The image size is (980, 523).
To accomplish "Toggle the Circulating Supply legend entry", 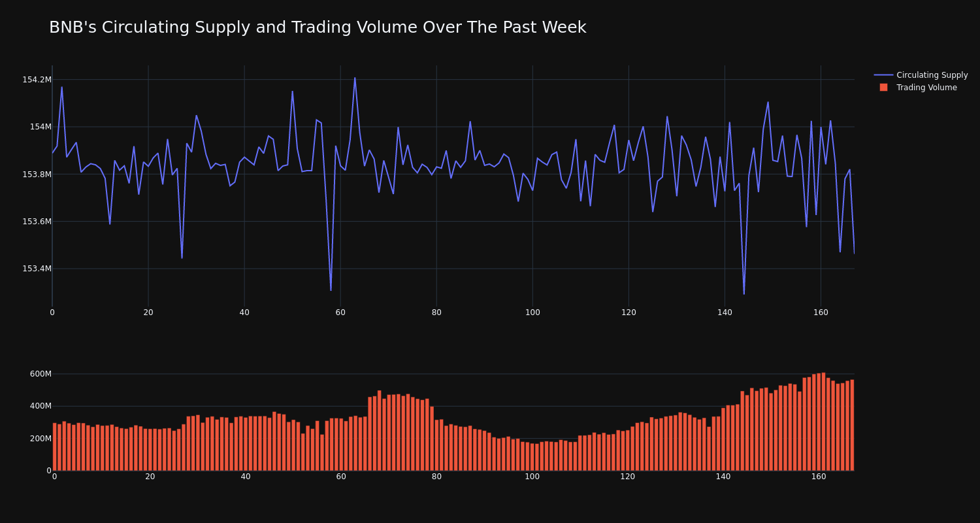I will click(921, 75).
